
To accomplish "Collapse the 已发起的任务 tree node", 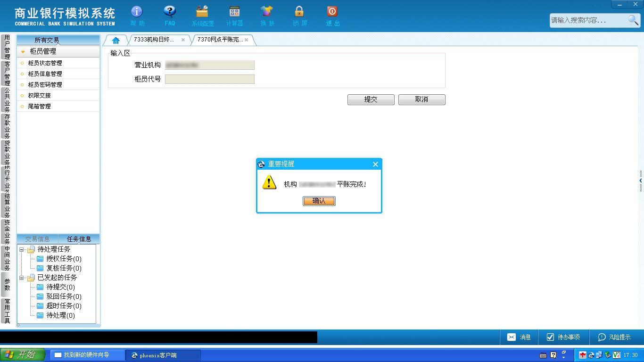I will coord(21,278).
